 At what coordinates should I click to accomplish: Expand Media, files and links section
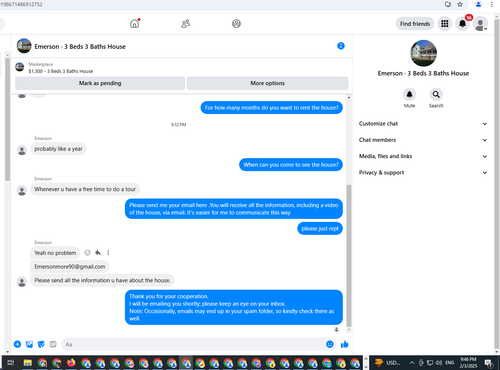tap(423, 156)
